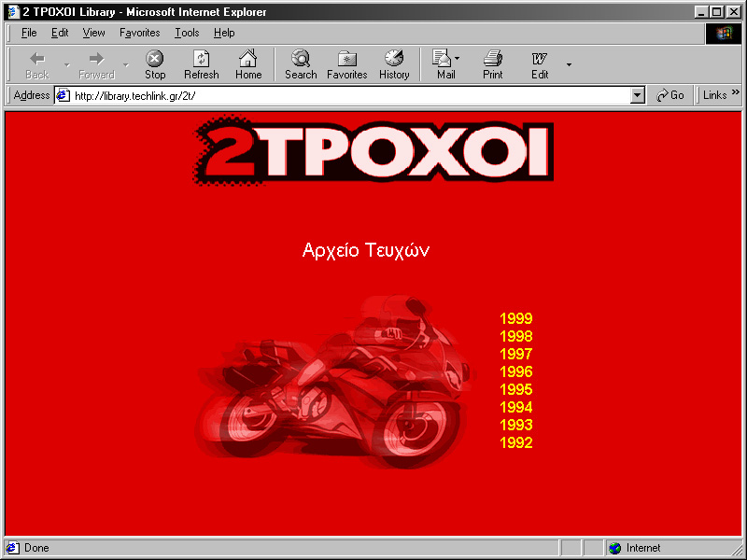Open the Forward history dropdown arrow
Viewport: 747px width, 560px height.
point(126,64)
